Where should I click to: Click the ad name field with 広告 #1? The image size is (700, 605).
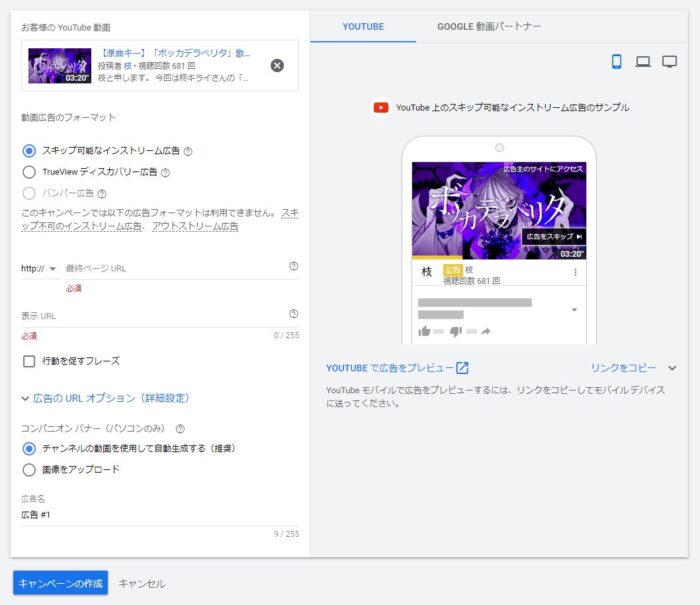160,515
